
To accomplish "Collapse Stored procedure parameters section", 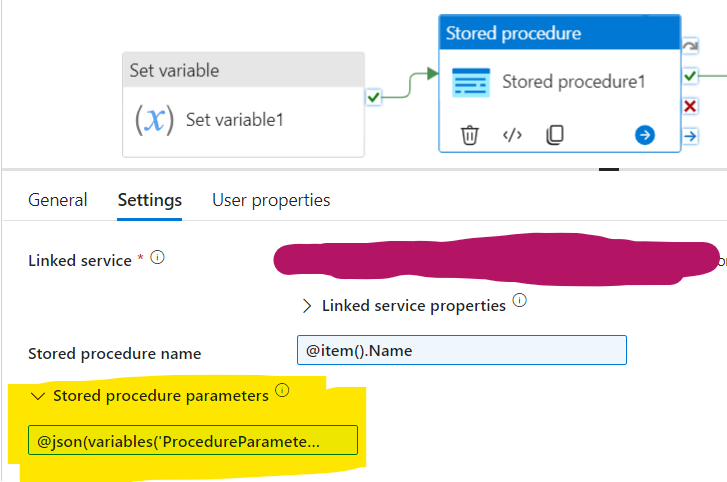I will pyautogui.click(x=38, y=396).
